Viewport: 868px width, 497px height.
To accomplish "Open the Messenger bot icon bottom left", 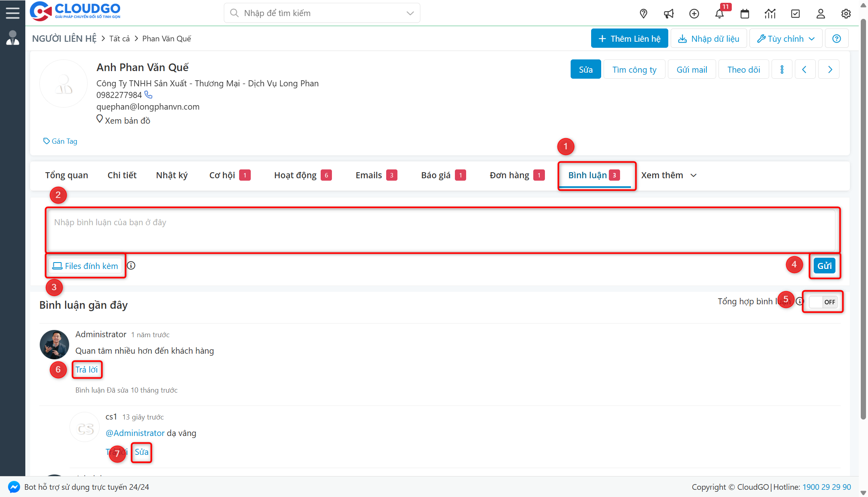I will [x=14, y=487].
